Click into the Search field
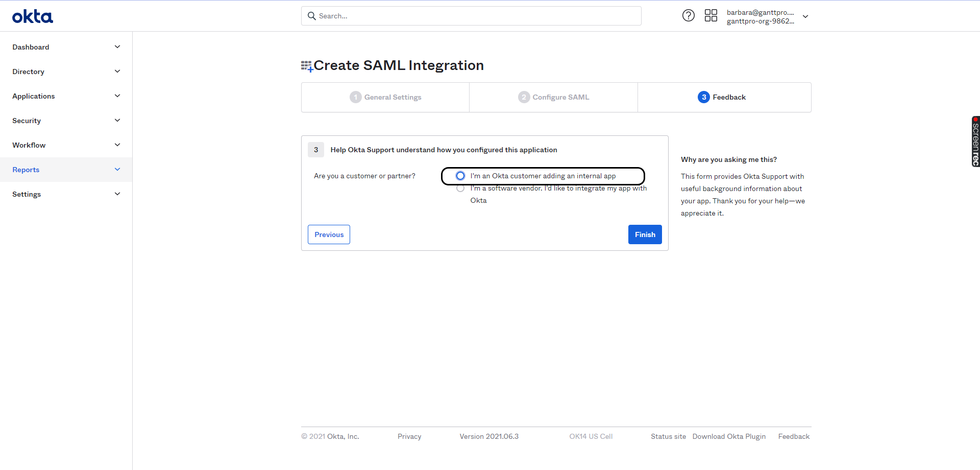980x470 pixels. coord(471,16)
